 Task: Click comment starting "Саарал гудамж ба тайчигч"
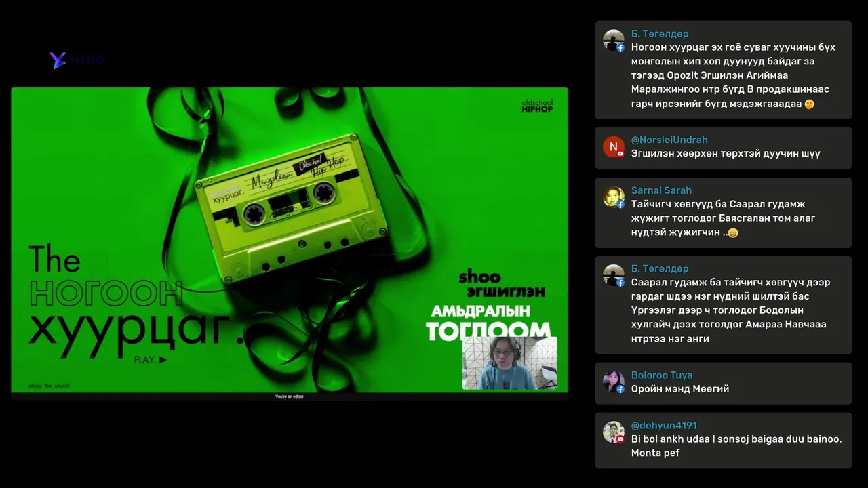[730, 310]
